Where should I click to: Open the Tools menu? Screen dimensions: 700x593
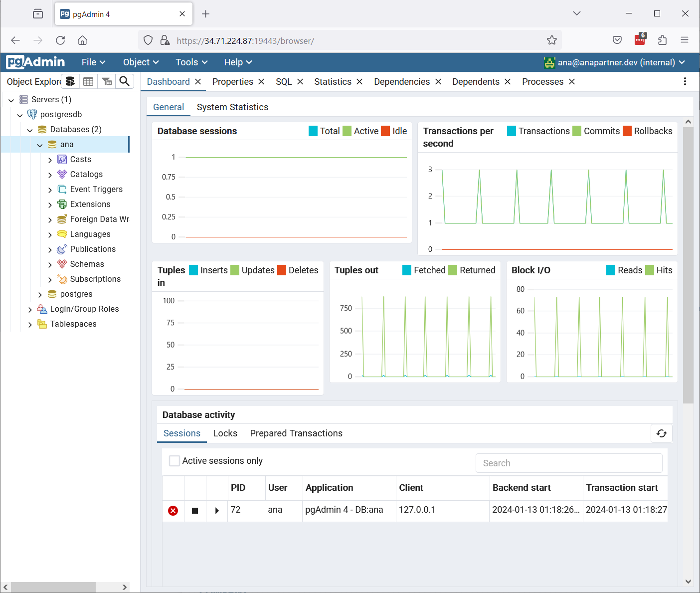click(x=191, y=62)
